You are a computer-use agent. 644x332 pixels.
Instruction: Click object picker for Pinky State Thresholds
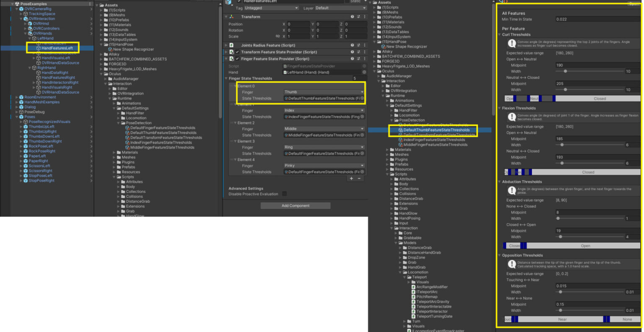pos(362,172)
